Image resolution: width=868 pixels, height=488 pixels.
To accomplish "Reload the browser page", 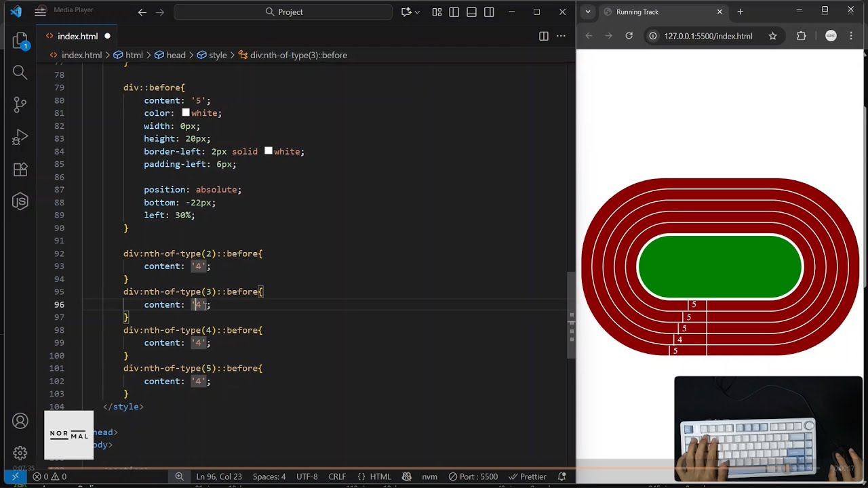I will 629,36.
